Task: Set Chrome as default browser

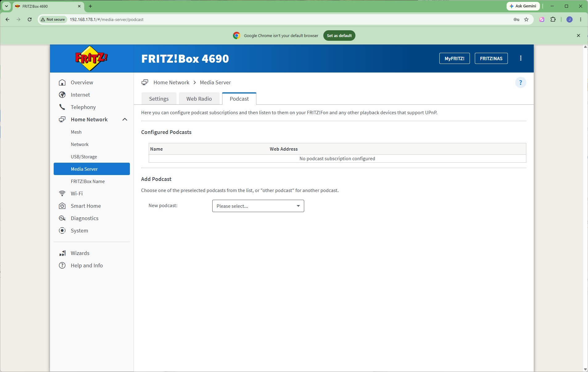Action: point(339,36)
